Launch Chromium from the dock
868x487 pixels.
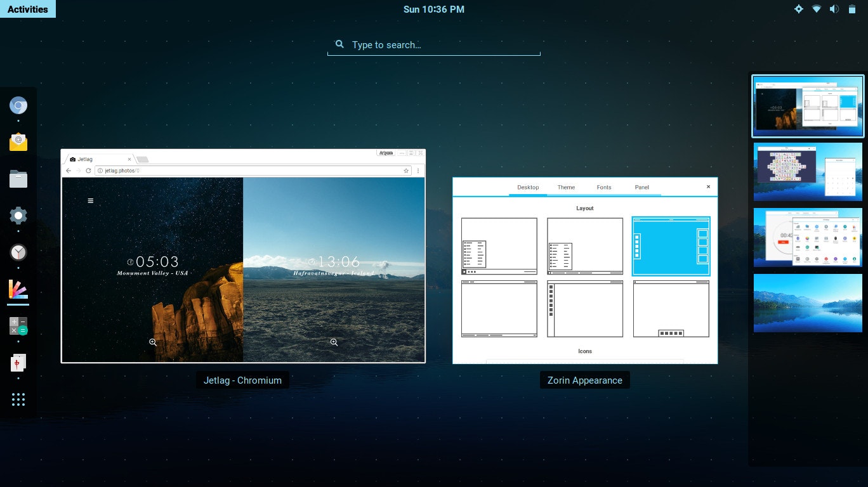[18, 105]
